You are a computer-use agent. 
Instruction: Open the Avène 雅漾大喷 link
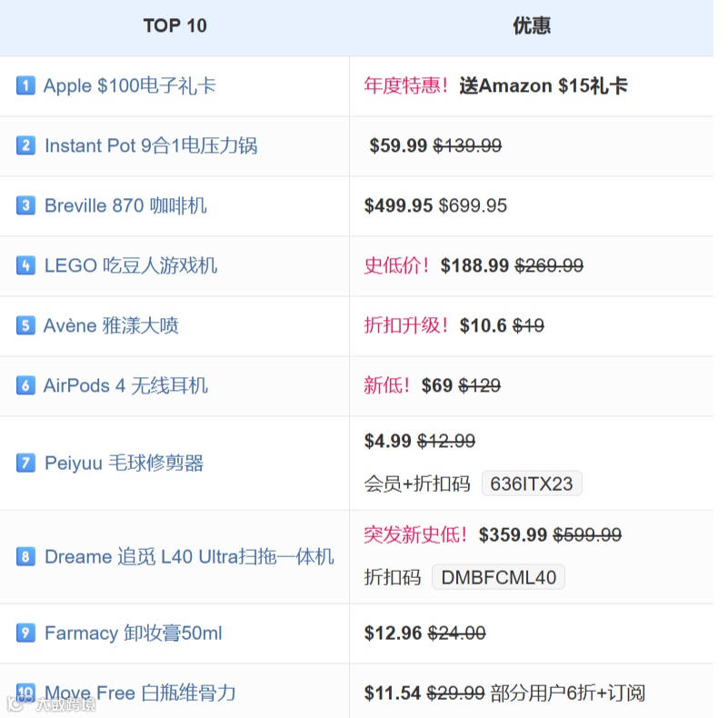(111, 325)
